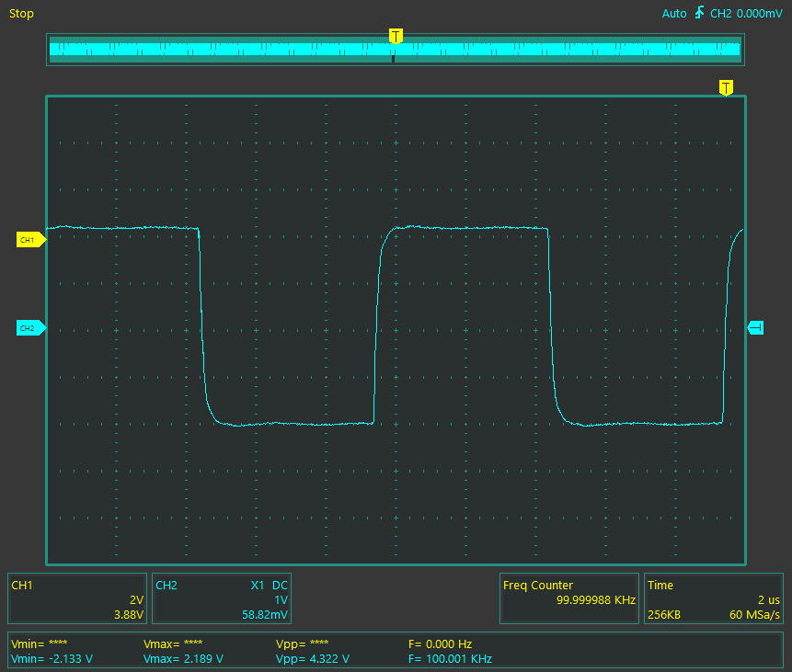Click the yellow Vmax= **** measurement

173,644
